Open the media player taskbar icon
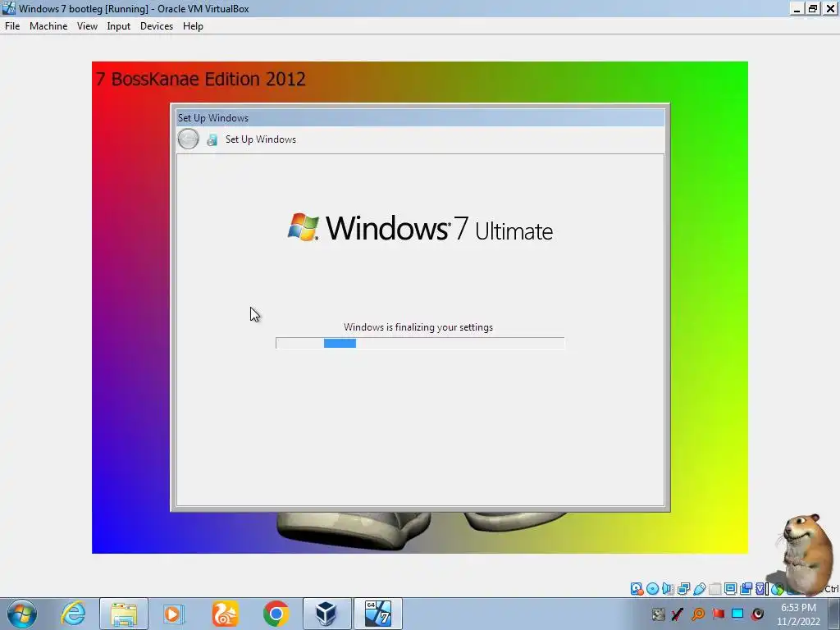Image resolution: width=840 pixels, height=630 pixels. 172,614
